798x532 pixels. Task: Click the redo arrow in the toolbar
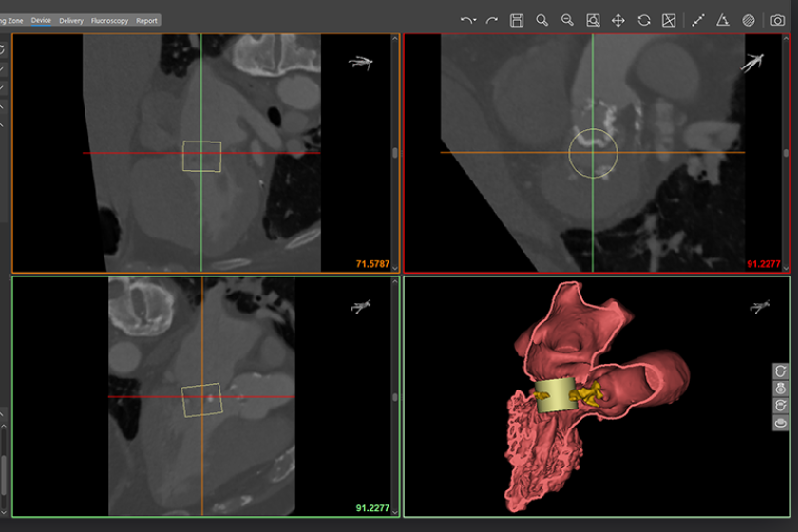(x=492, y=20)
